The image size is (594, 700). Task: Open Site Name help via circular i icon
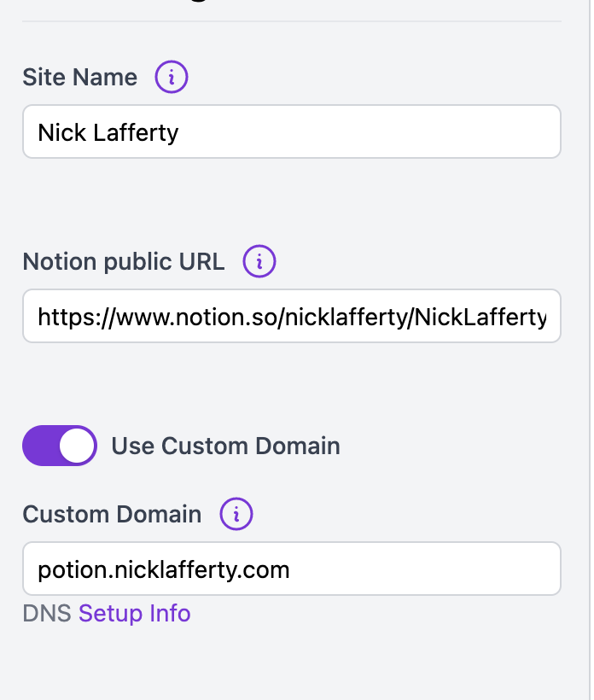tap(171, 77)
